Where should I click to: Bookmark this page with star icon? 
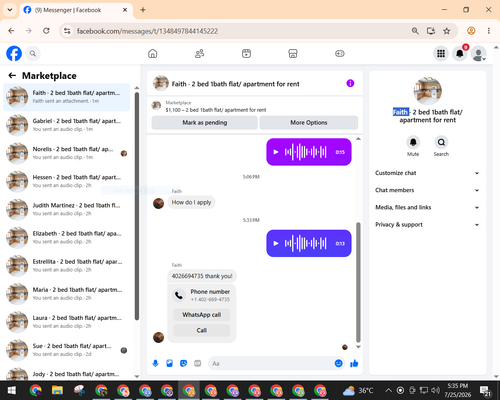click(x=446, y=31)
